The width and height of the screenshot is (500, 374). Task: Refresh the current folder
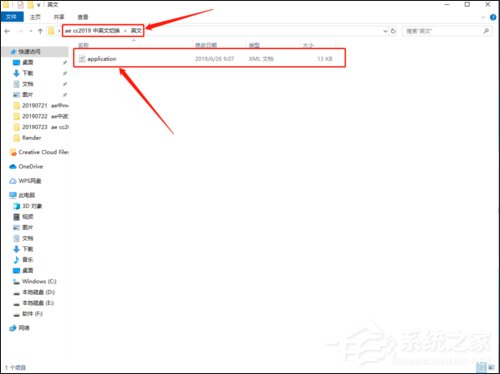coord(393,31)
